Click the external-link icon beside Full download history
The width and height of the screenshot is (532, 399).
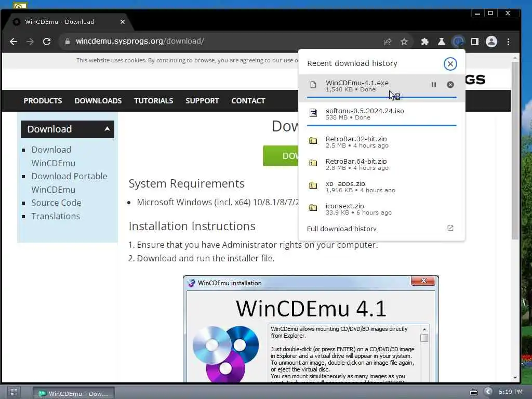(x=450, y=228)
